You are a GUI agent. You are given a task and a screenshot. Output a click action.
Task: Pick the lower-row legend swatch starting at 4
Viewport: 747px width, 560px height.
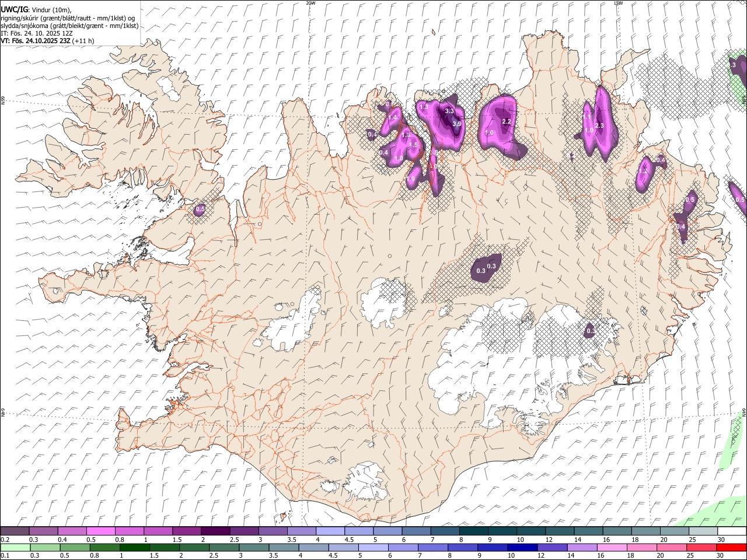pos(313,547)
